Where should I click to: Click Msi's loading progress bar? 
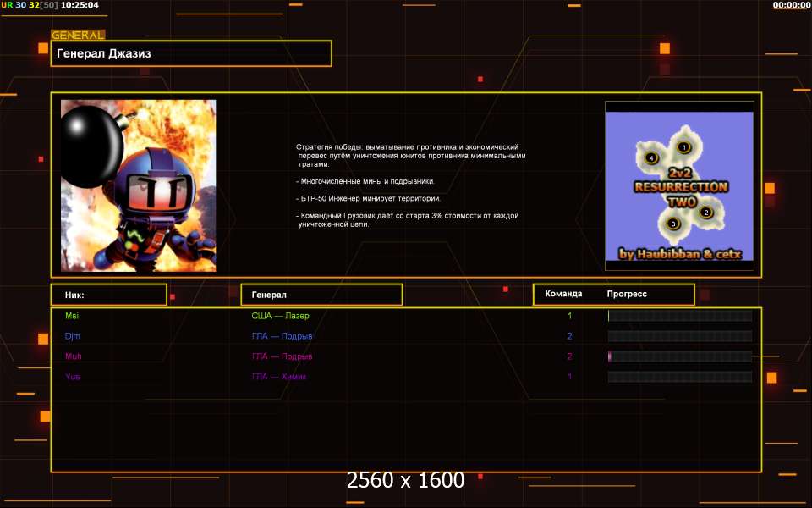tap(680, 316)
